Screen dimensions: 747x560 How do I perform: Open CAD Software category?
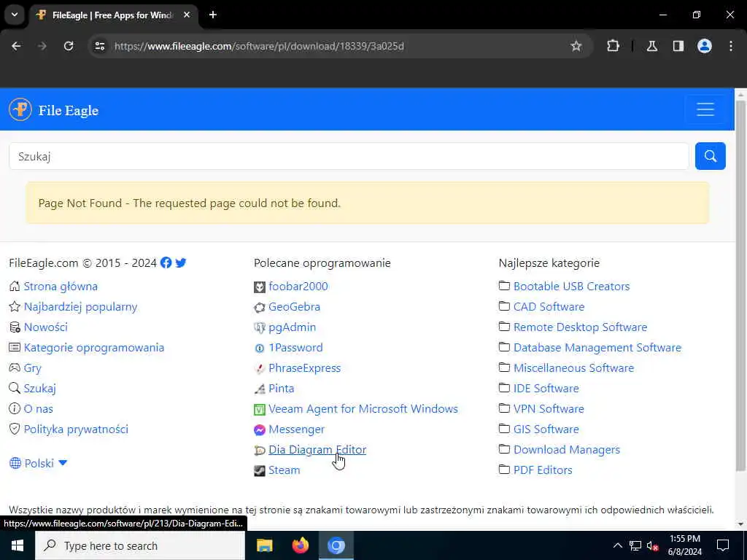(x=549, y=307)
